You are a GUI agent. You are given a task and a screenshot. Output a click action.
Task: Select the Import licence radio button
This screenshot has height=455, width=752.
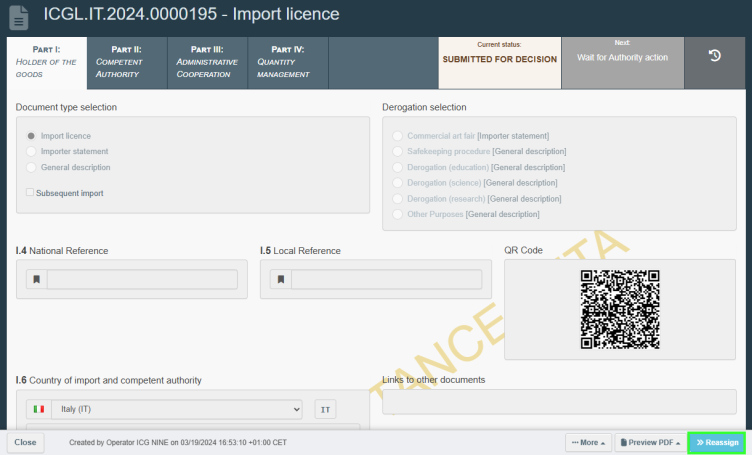click(31, 136)
